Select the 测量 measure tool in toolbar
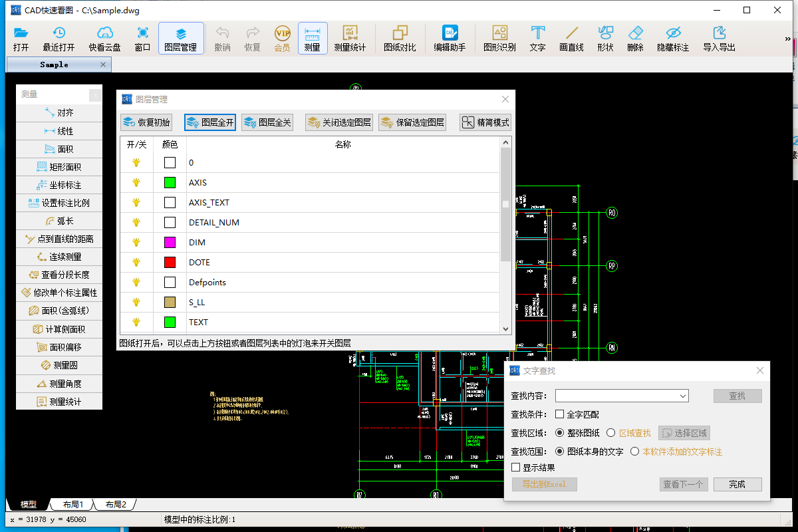Image resolution: width=798 pixels, height=532 pixels. (313, 39)
